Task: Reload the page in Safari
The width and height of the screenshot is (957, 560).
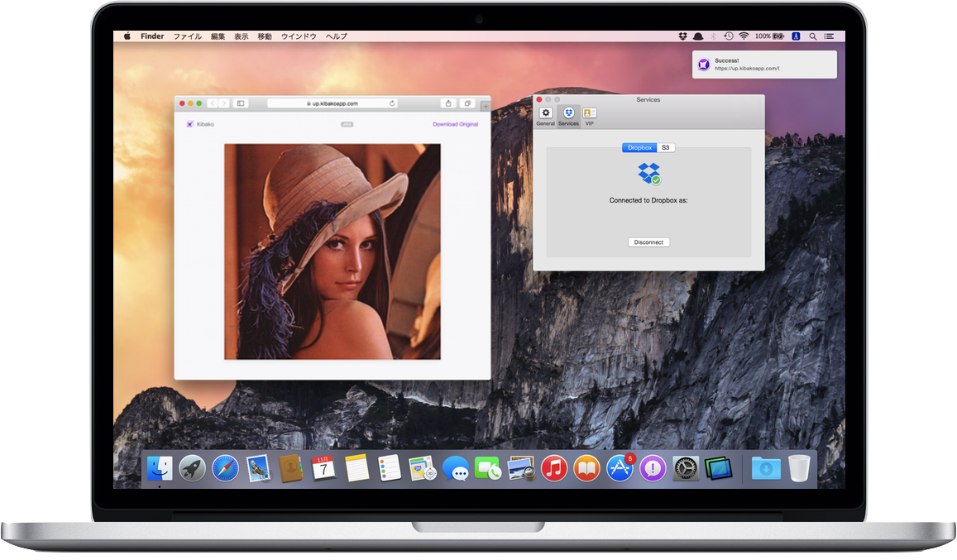Action: (392, 103)
